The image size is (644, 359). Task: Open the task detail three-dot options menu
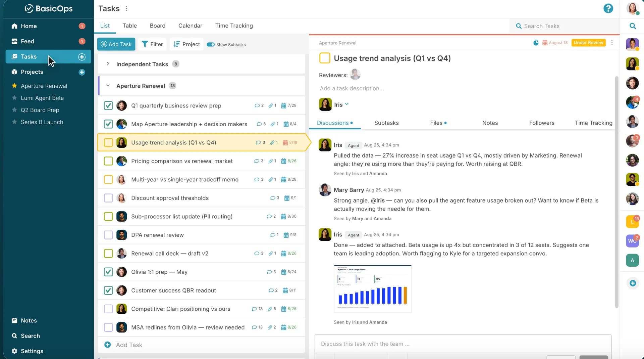pyautogui.click(x=612, y=43)
